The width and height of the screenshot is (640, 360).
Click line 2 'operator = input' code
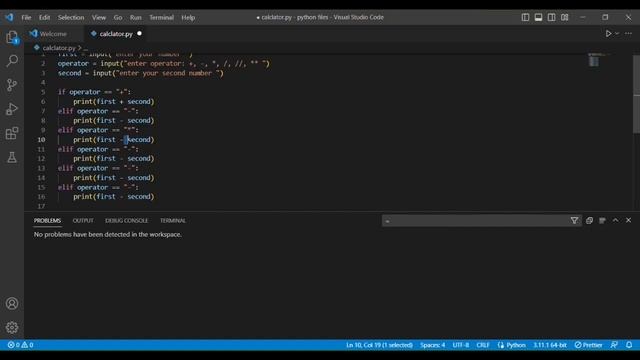164,63
